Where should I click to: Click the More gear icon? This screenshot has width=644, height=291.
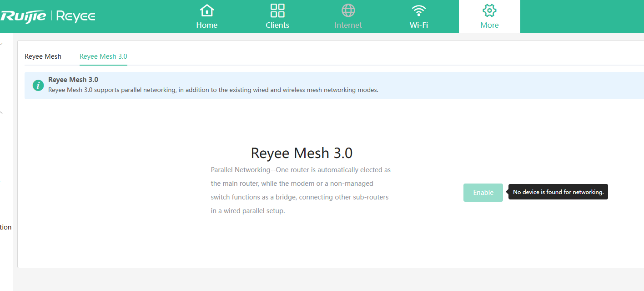tap(489, 10)
